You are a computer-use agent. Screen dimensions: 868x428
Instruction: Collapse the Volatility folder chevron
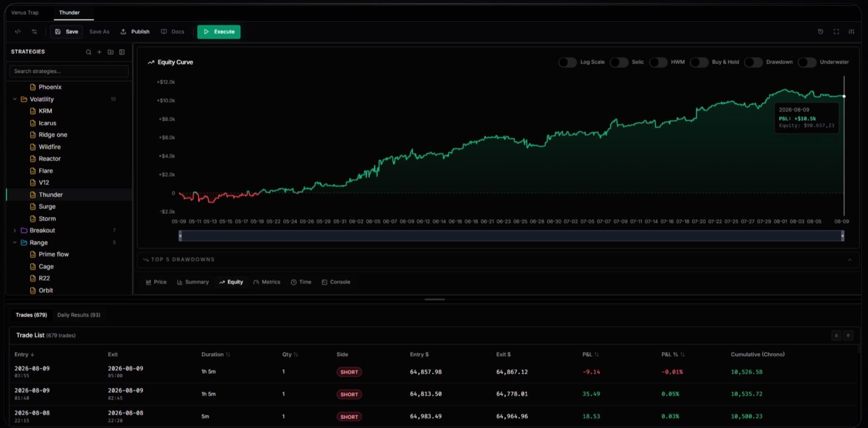click(x=15, y=99)
